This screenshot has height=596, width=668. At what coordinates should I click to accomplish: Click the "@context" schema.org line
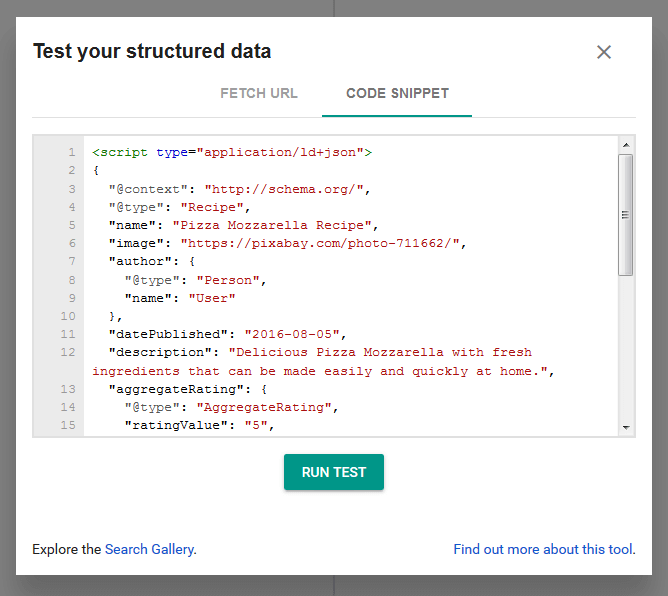pyautogui.click(x=240, y=189)
